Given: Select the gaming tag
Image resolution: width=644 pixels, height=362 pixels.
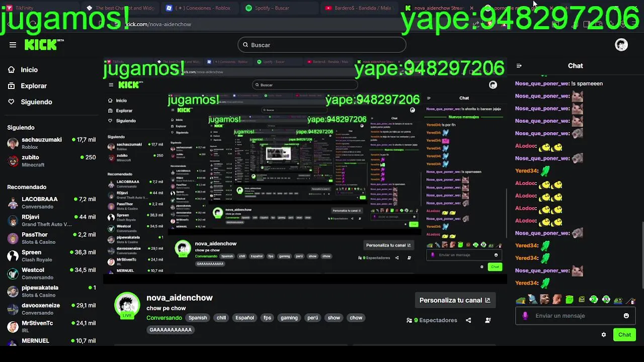Looking at the screenshot, I should 289,318.
